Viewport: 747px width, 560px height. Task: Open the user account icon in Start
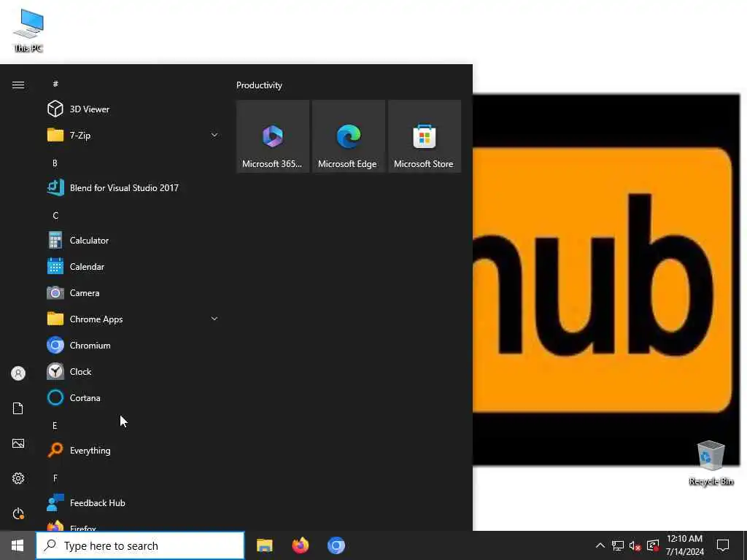pos(18,373)
